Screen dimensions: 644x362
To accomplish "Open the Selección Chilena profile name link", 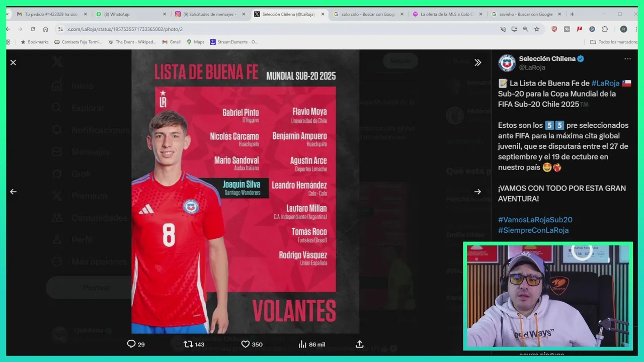I will (547, 59).
